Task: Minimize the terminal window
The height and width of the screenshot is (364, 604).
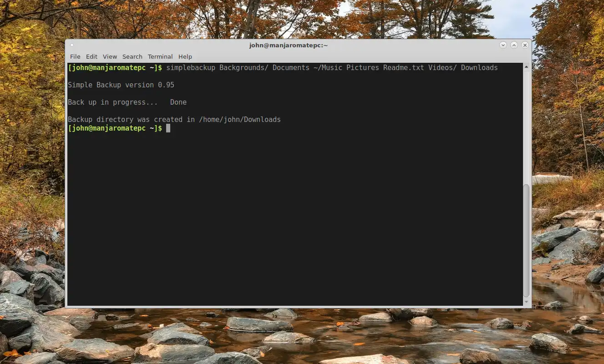Action: [503, 45]
